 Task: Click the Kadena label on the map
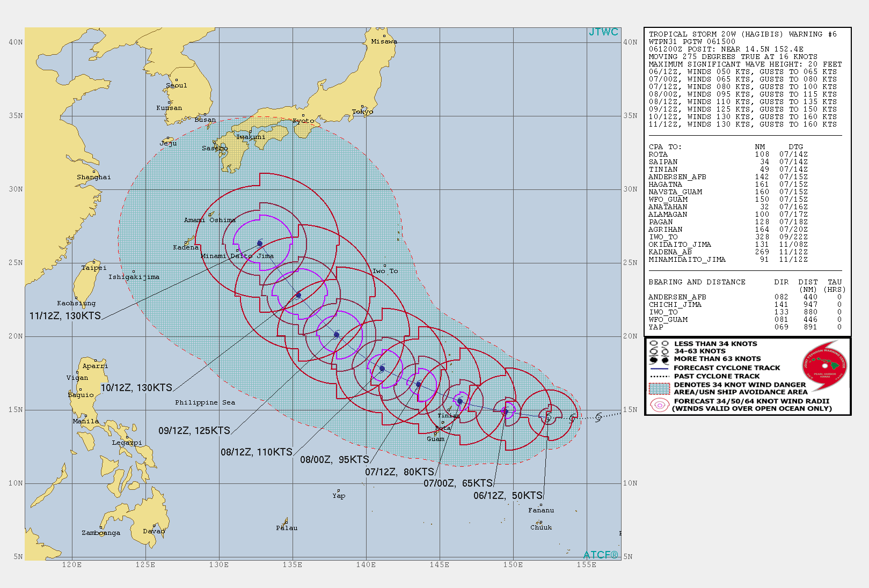[x=186, y=247]
